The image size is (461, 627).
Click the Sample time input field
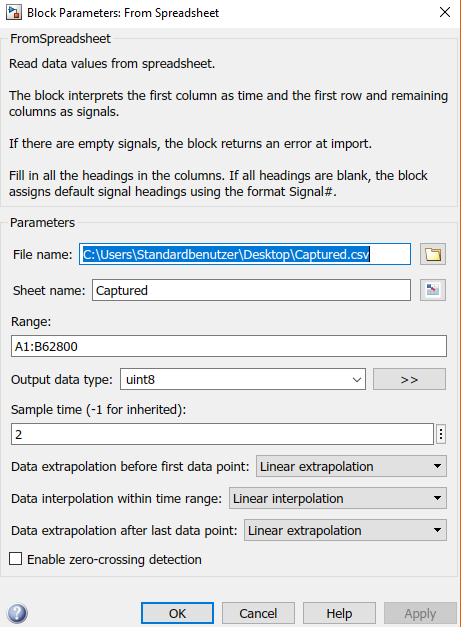point(222,434)
